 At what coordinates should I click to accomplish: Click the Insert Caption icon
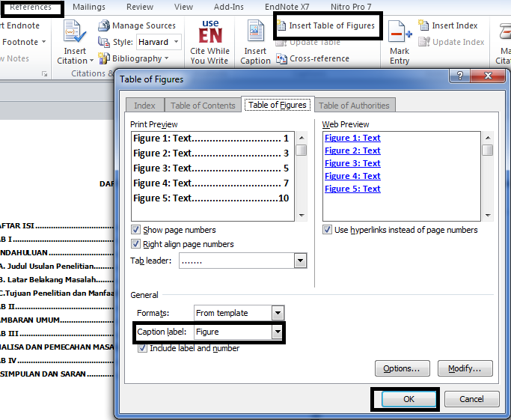256,31
